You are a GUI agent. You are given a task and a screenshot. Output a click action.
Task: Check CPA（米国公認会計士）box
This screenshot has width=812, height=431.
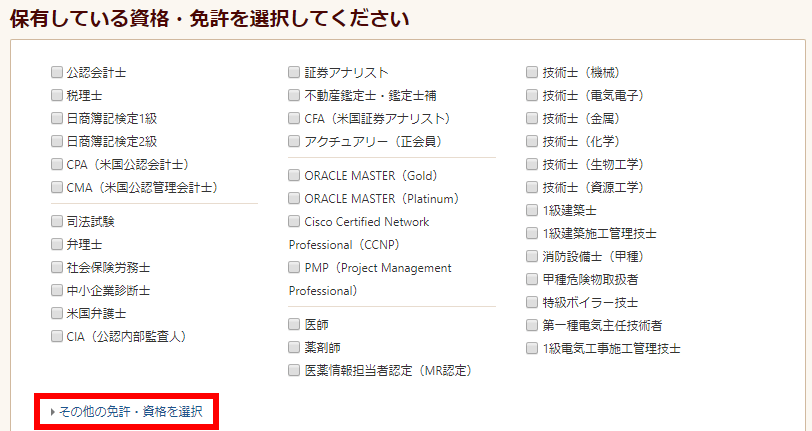(x=57, y=164)
